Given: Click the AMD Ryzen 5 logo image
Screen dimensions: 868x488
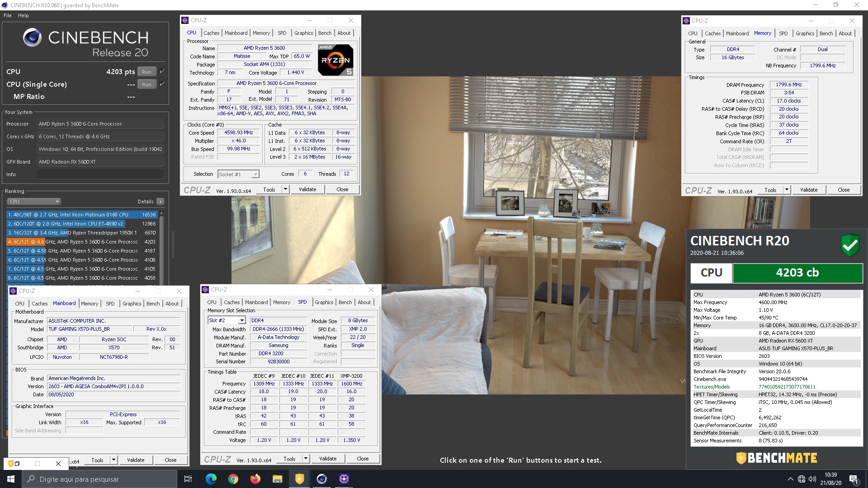Looking at the screenshot, I should [x=335, y=60].
